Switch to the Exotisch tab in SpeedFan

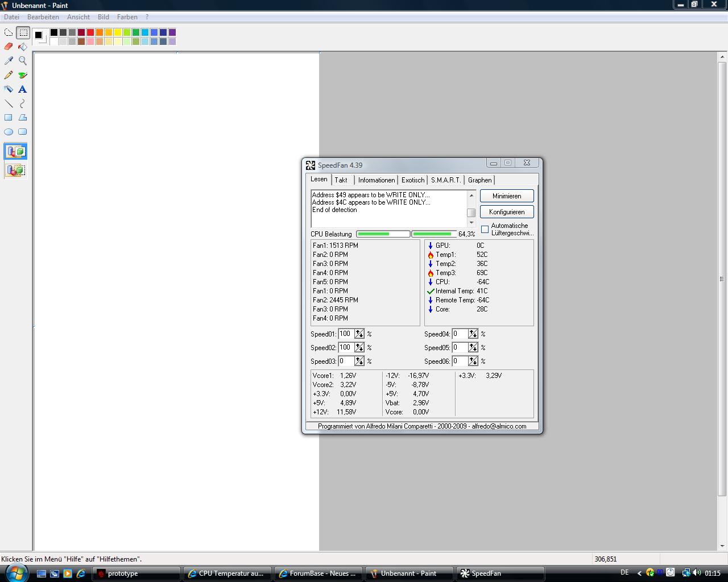point(413,180)
